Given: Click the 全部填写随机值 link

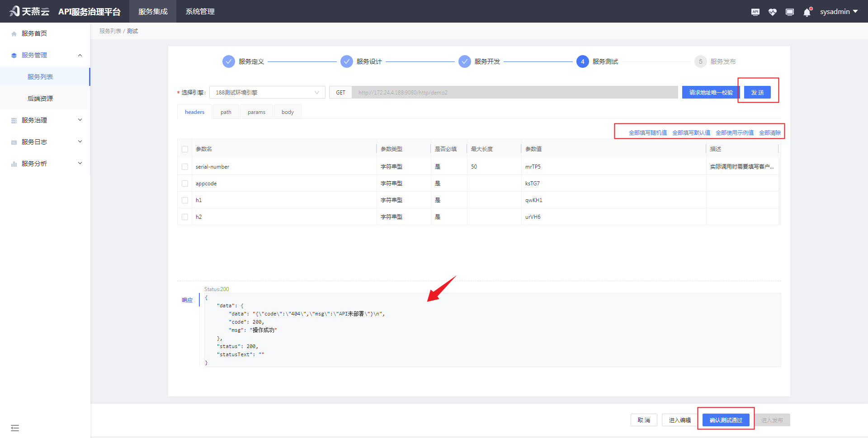Looking at the screenshot, I should [647, 133].
